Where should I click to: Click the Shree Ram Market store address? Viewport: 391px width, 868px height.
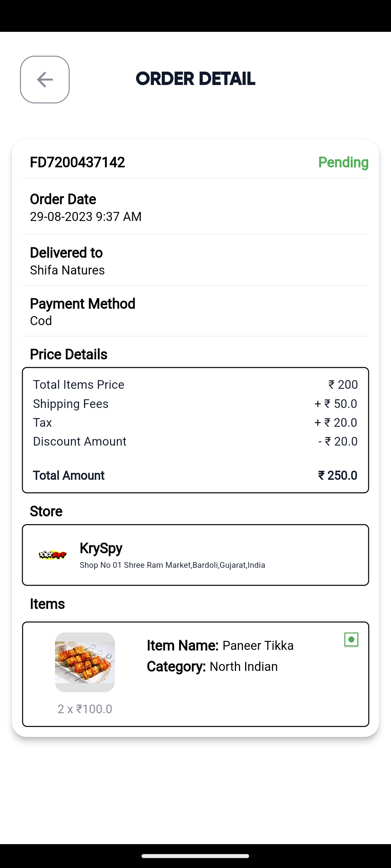[172, 565]
